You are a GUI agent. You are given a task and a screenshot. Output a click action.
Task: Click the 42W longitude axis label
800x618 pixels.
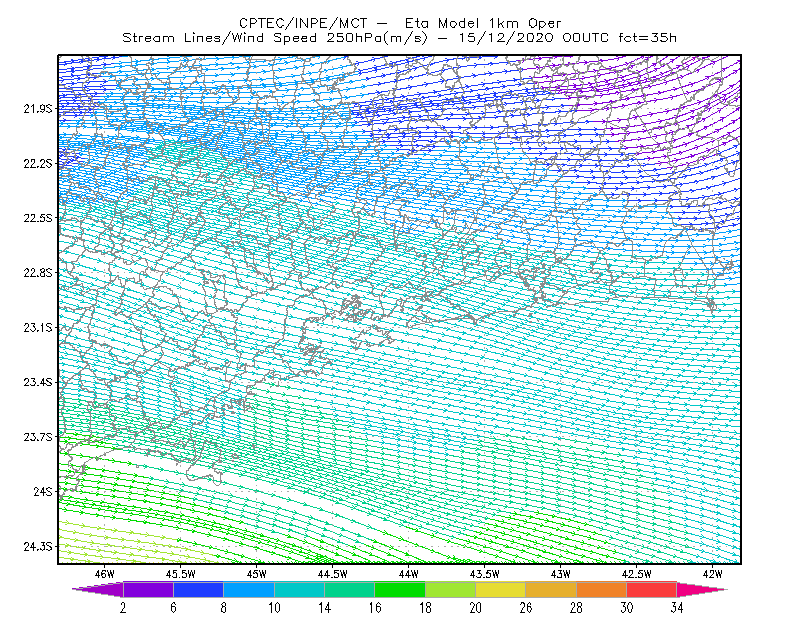(713, 574)
